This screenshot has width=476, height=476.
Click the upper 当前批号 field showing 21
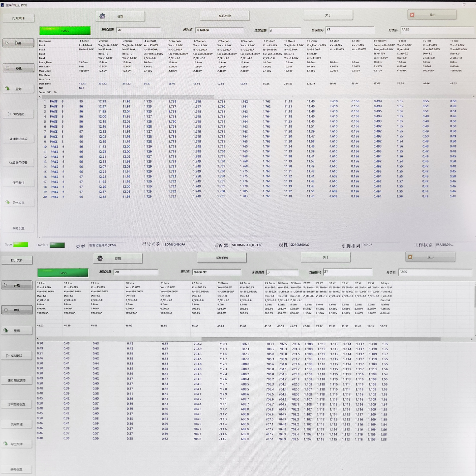coord(350,30)
